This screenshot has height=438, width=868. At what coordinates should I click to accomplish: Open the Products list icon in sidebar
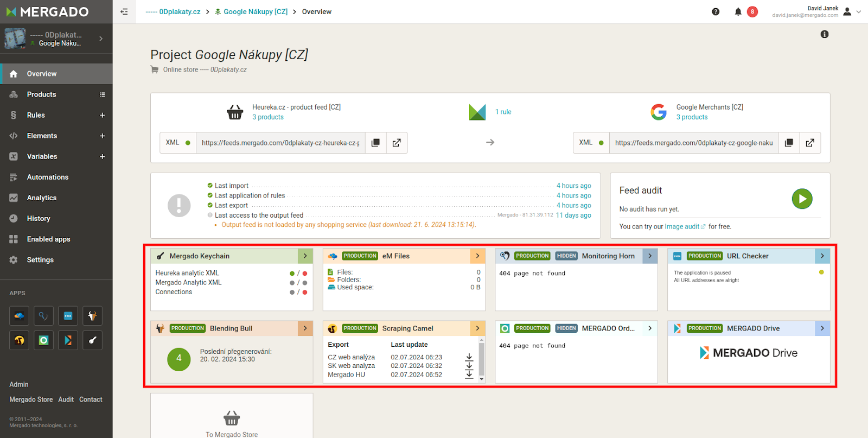pyautogui.click(x=102, y=94)
